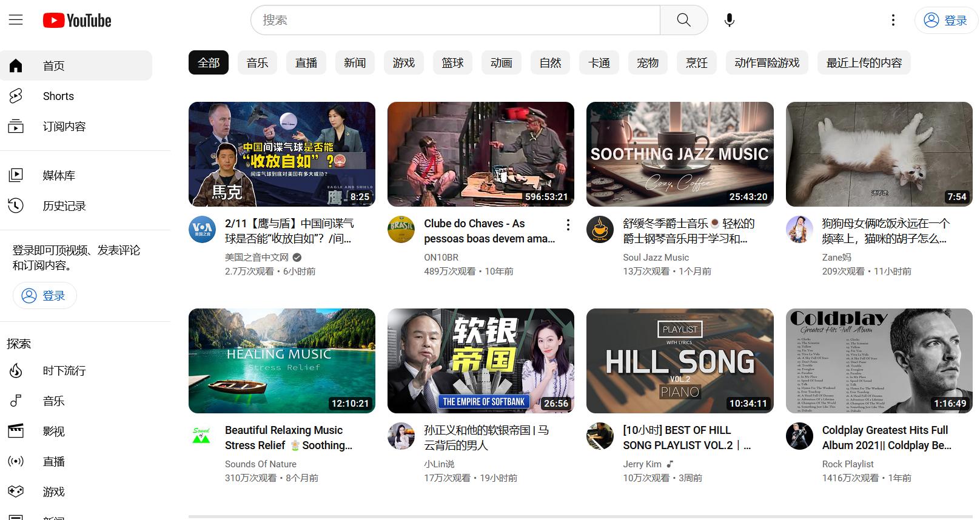
Task: Open the 中国间谍气球 video thumbnail
Action: [x=282, y=154]
